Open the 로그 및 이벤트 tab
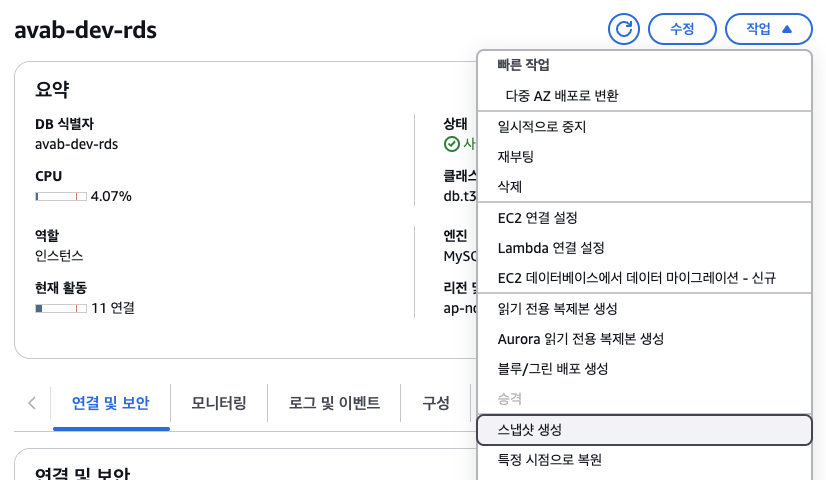 point(334,403)
